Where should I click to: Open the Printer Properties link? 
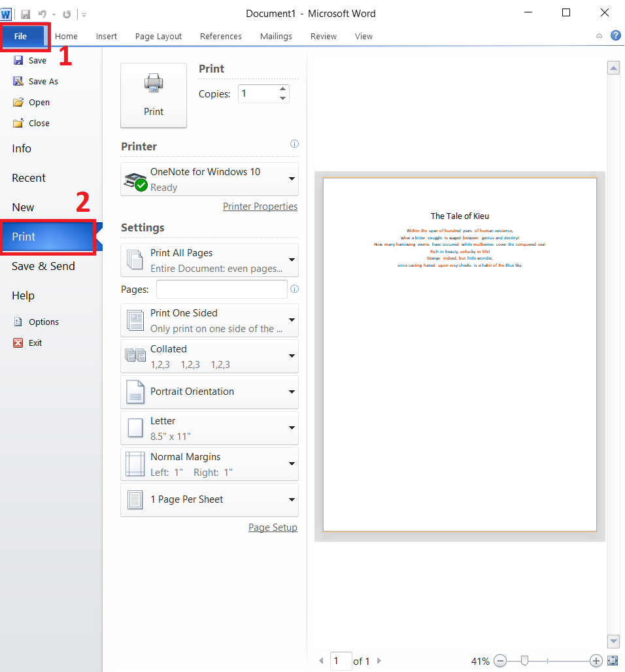260,207
